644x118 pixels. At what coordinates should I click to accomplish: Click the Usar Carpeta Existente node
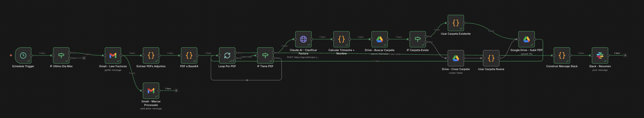[x=456, y=23]
